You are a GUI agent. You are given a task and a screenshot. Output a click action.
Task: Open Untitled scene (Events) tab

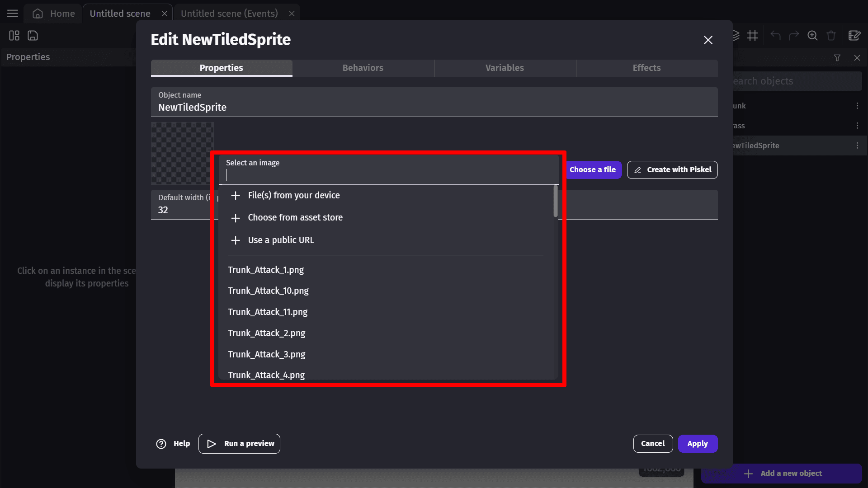pos(229,14)
